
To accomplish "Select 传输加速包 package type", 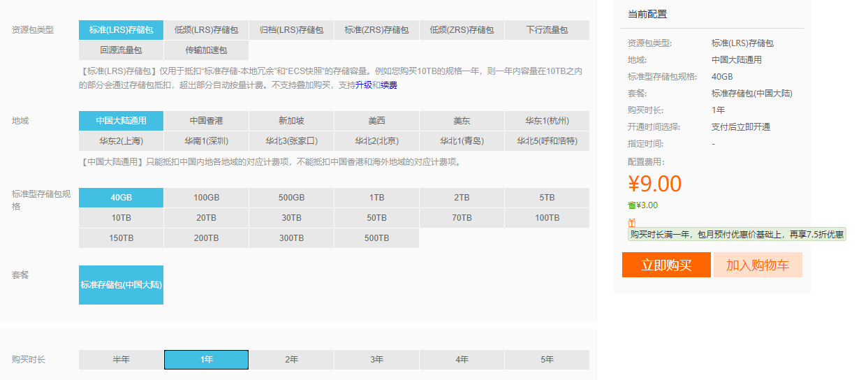I will (206, 50).
